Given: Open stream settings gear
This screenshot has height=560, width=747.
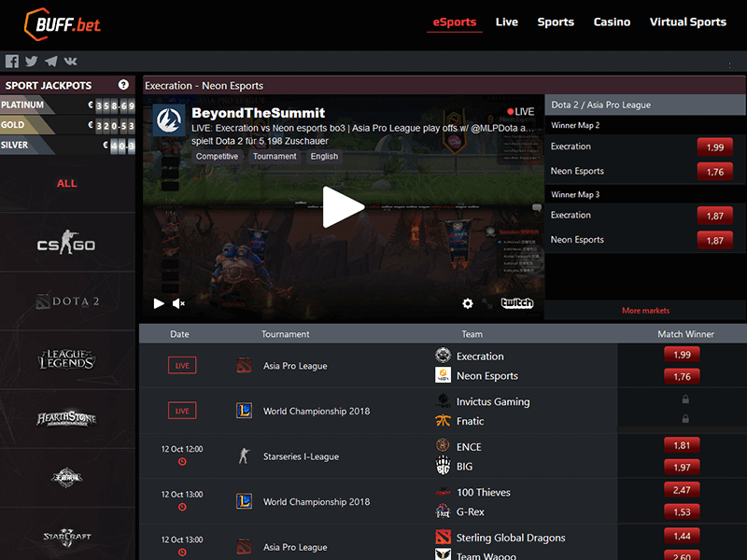Looking at the screenshot, I should pos(468,303).
